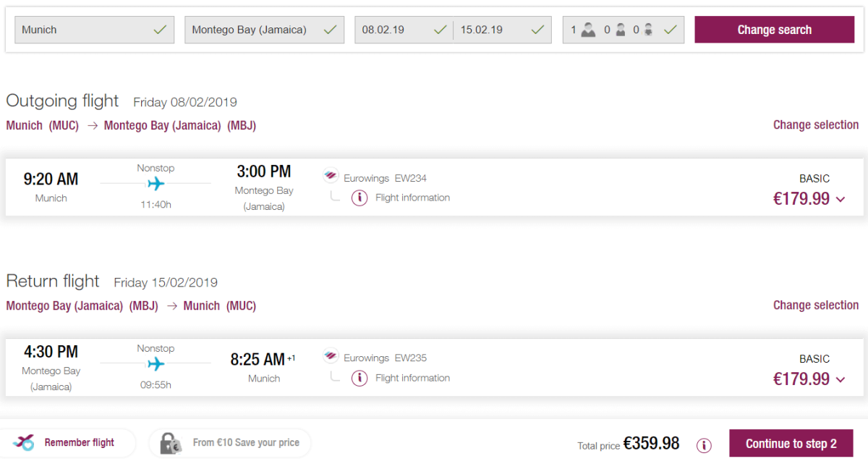Change selection for outgoing flight

815,125
